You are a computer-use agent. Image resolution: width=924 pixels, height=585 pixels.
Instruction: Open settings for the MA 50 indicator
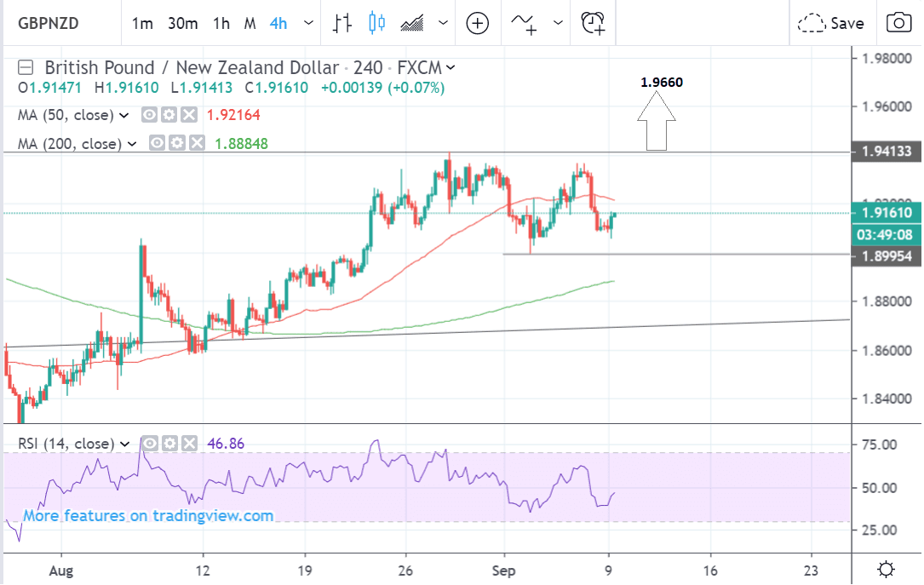(x=169, y=115)
